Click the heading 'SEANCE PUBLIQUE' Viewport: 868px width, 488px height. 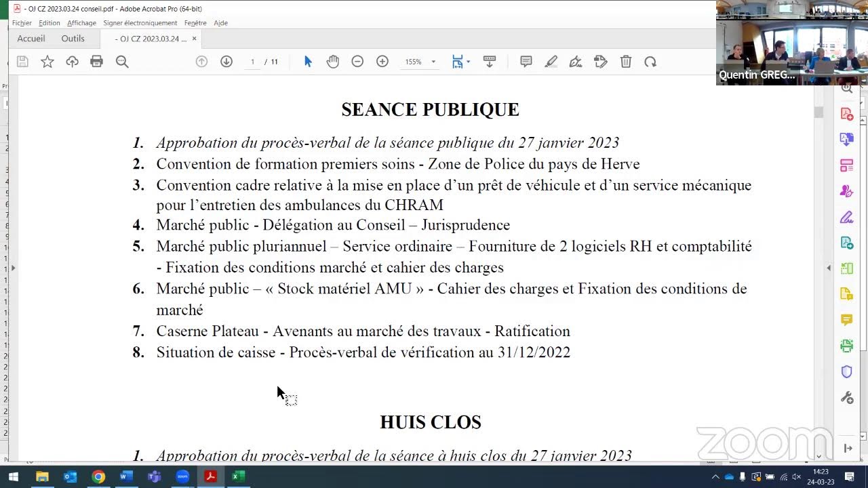(x=430, y=110)
